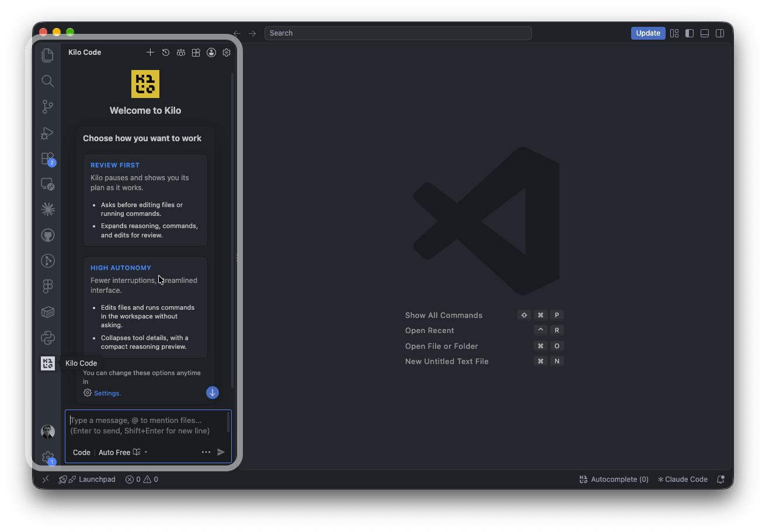Screen dimensions: 766x532
Task: Select the Kilo Code icon in activity bar
Action: tap(48, 363)
